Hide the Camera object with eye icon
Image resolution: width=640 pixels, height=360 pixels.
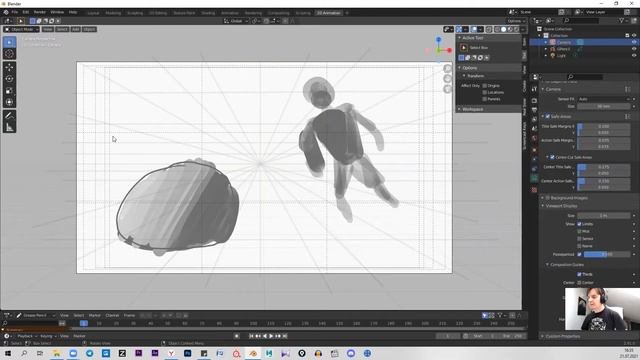pos(634,42)
